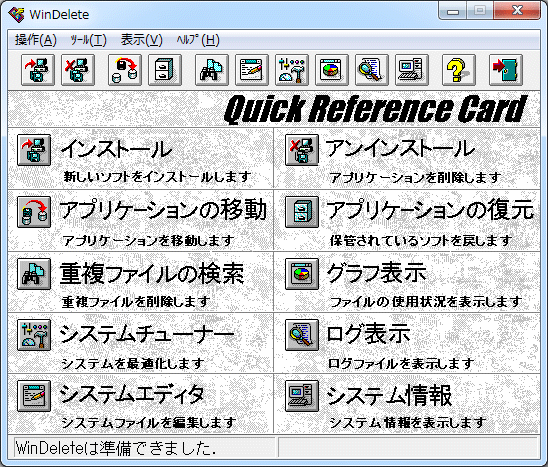
Task: Click the 重複ファイルを削除します description
Action: (x=136, y=302)
